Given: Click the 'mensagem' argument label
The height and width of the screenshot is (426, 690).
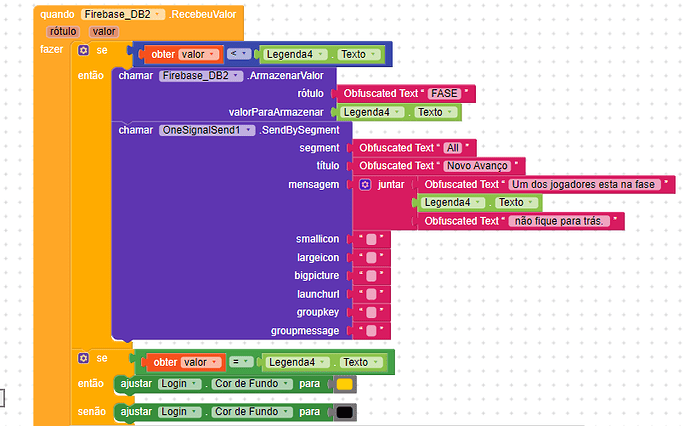Looking at the screenshot, I should pos(314,185).
